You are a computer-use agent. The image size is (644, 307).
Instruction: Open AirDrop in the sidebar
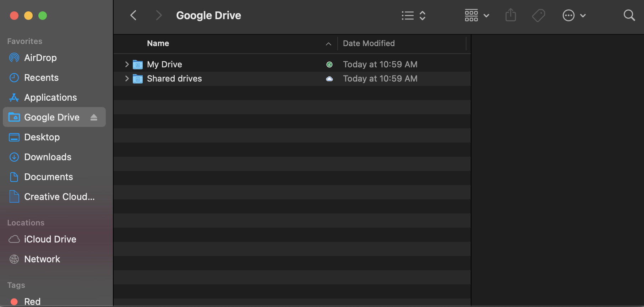point(54,58)
